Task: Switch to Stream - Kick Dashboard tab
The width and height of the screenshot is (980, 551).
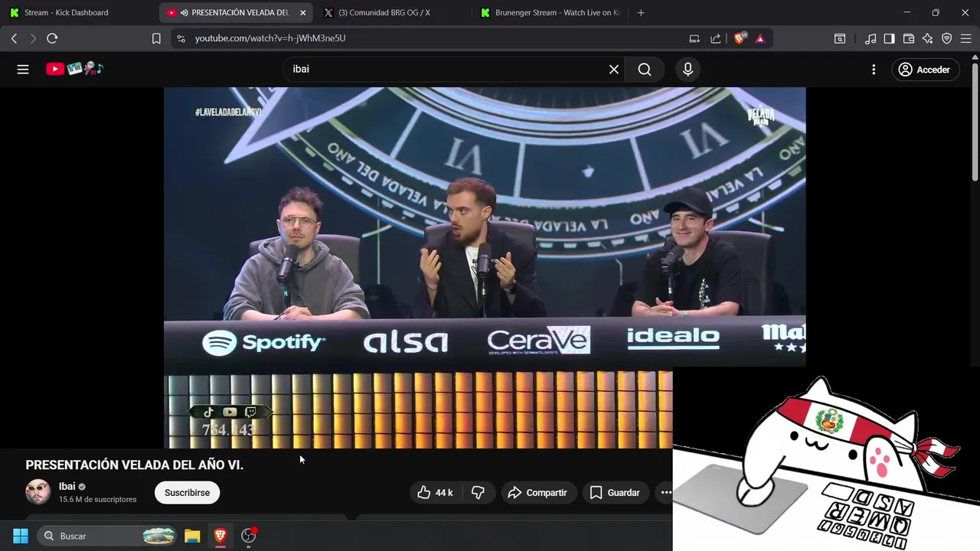Action: point(79,12)
